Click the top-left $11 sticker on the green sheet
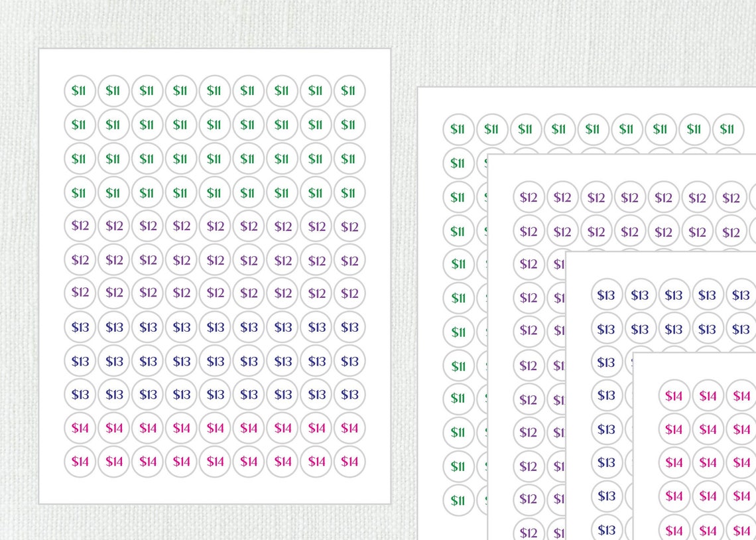Viewport: 756px width, 540px height. coord(458,129)
